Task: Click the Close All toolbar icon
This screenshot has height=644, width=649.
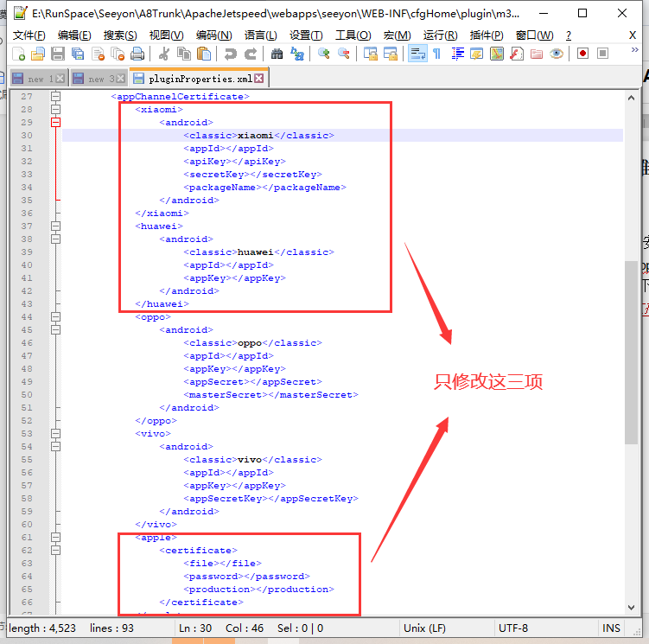Action: coord(118,54)
